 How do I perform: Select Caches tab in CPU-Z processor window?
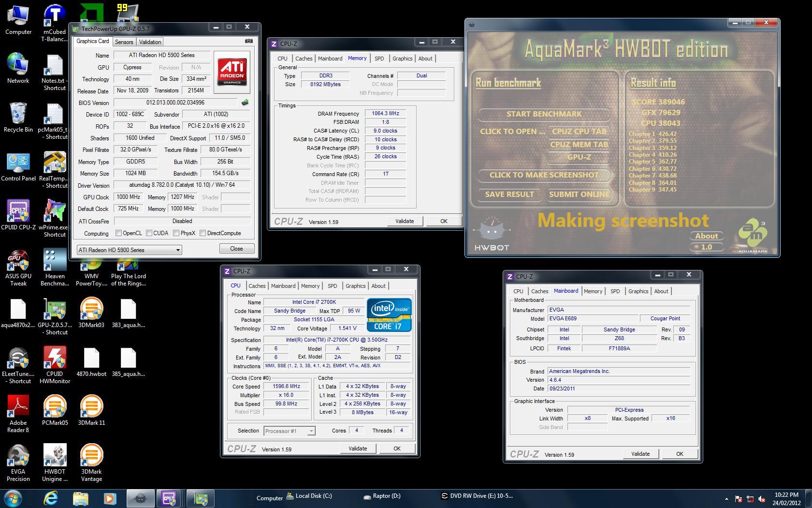pos(257,286)
